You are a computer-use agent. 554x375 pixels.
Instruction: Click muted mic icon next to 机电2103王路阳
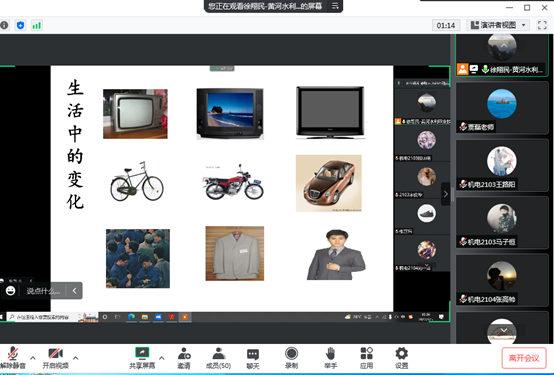(463, 184)
